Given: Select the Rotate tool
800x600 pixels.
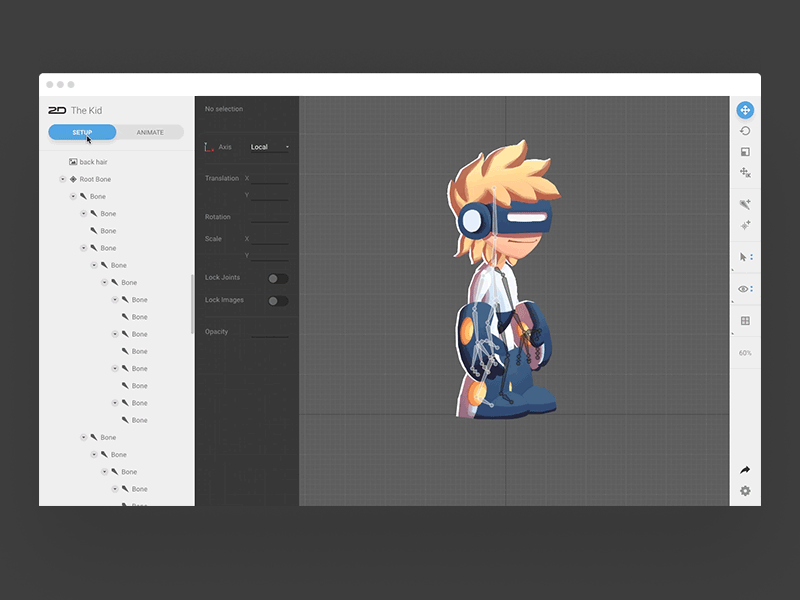Looking at the screenshot, I should pyautogui.click(x=745, y=131).
